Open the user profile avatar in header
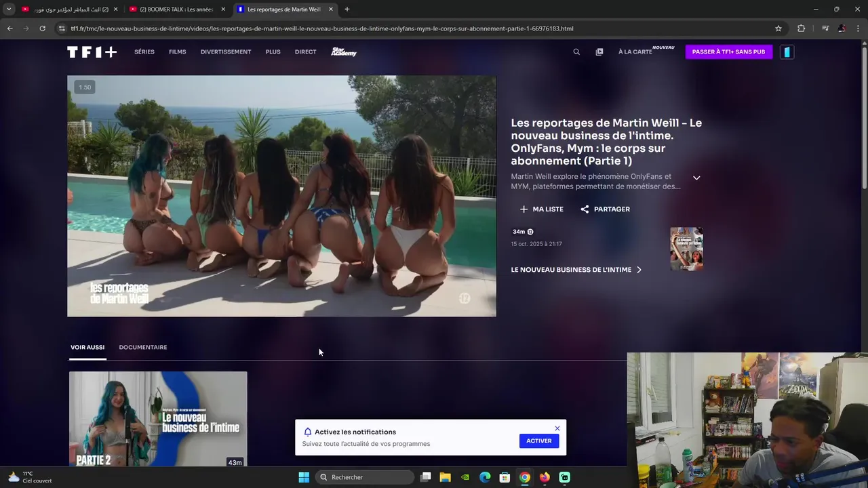Viewport: 868px width, 488px height. pos(787,52)
